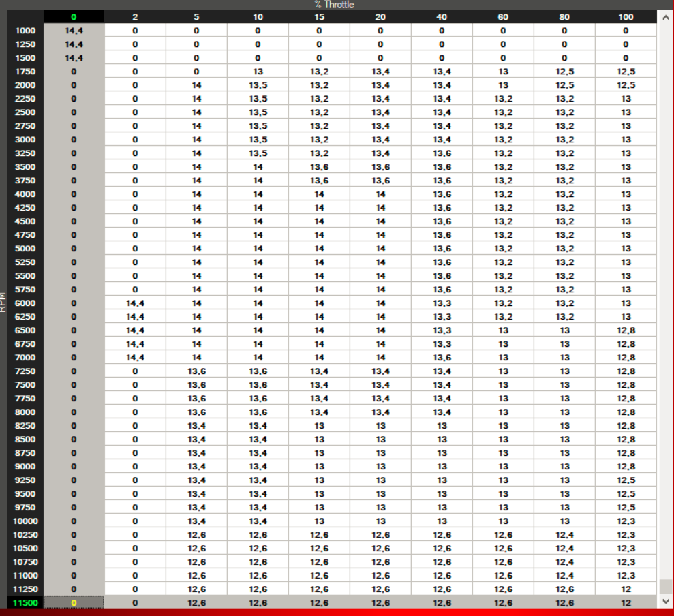This screenshot has width=674, height=616.
Task: Select the 6000 RPM row header
Action: pos(25,303)
